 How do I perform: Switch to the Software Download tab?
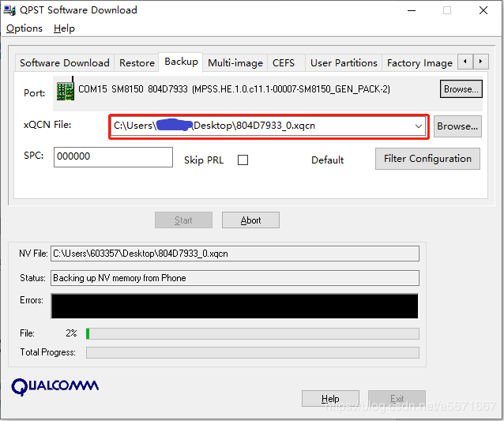click(65, 62)
